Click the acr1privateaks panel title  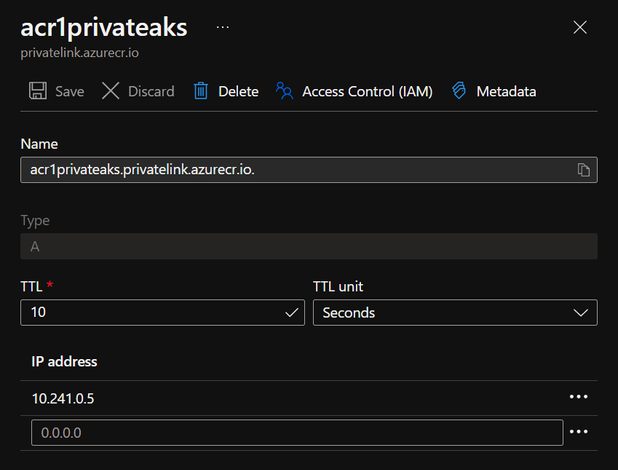point(104,28)
